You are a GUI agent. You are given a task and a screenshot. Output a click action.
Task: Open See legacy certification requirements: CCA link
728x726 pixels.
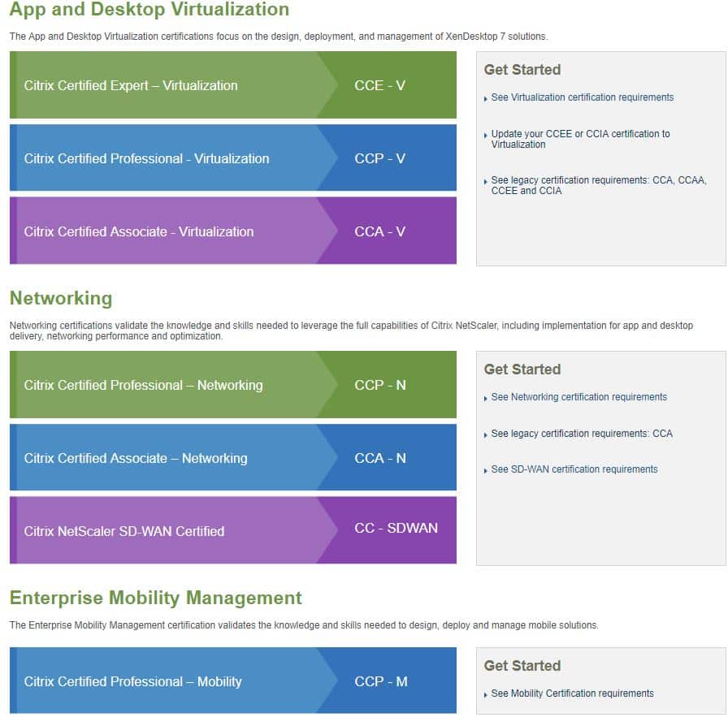[582, 434]
